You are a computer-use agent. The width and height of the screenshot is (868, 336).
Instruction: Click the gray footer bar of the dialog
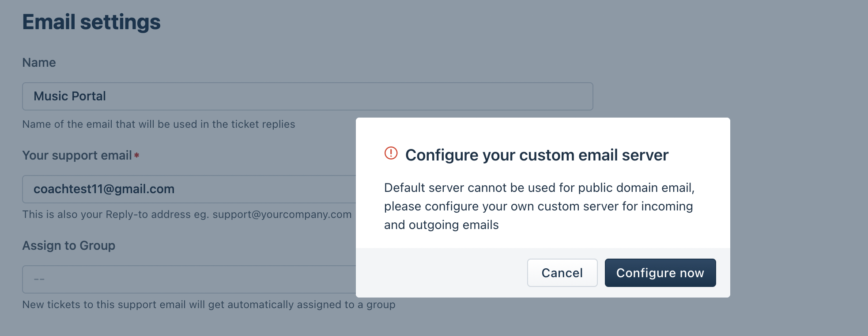[x=442, y=273]
